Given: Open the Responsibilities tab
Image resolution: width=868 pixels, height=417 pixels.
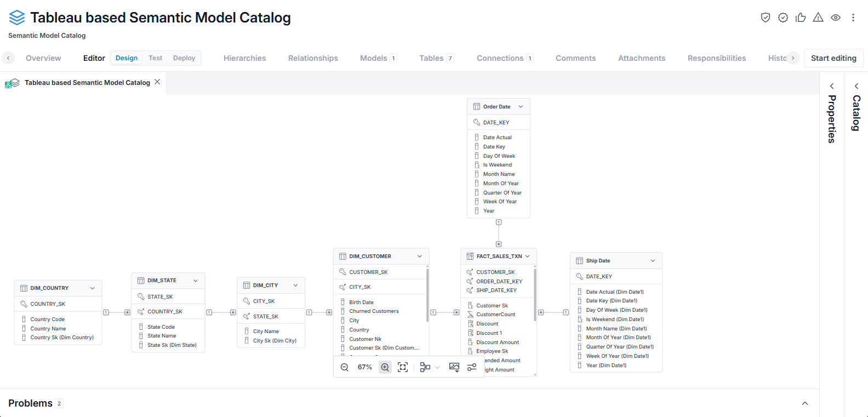Looking at the screenshot, I should click(717, 58).
